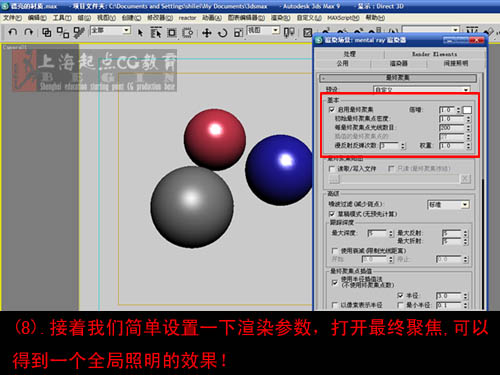Click the file browse "..." button
The width and height of the screenshot is (500, 375).
click(334, 179)
